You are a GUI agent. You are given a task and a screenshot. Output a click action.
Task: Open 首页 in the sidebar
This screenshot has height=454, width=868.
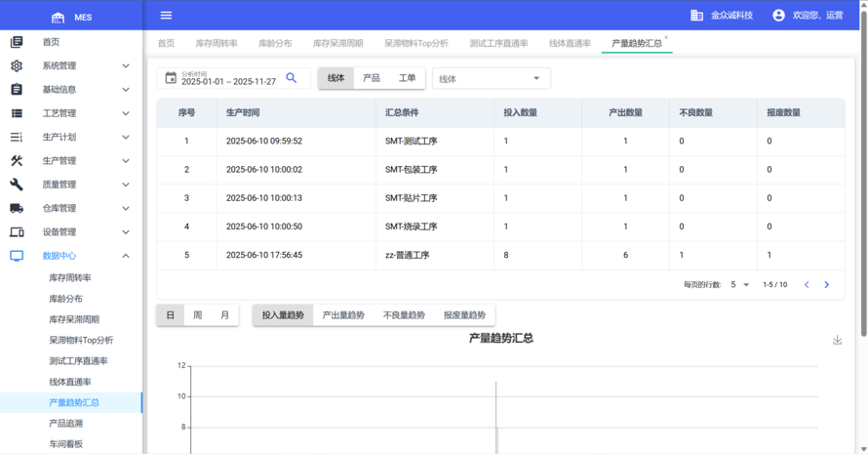click(x=51, y=42)
